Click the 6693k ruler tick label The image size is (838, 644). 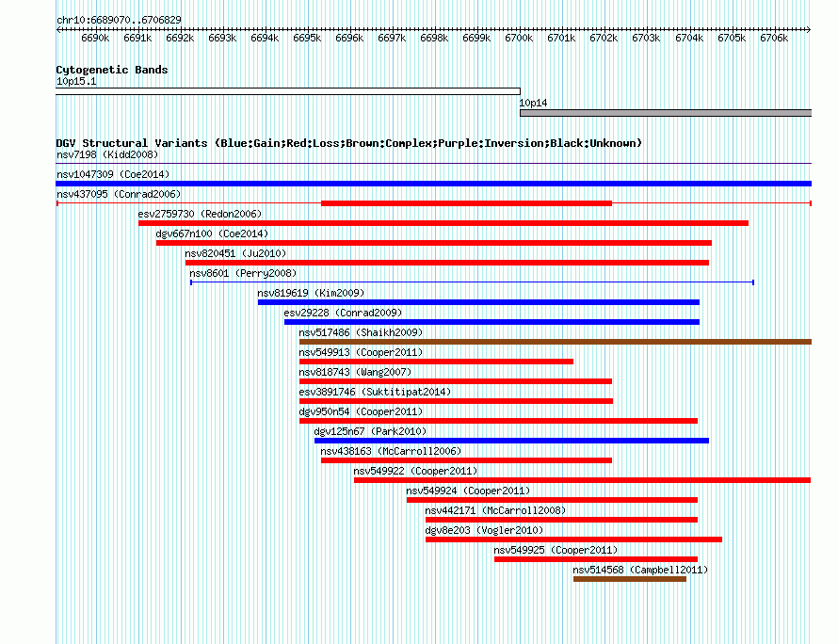pyautogui.click(x=222, y=39)
